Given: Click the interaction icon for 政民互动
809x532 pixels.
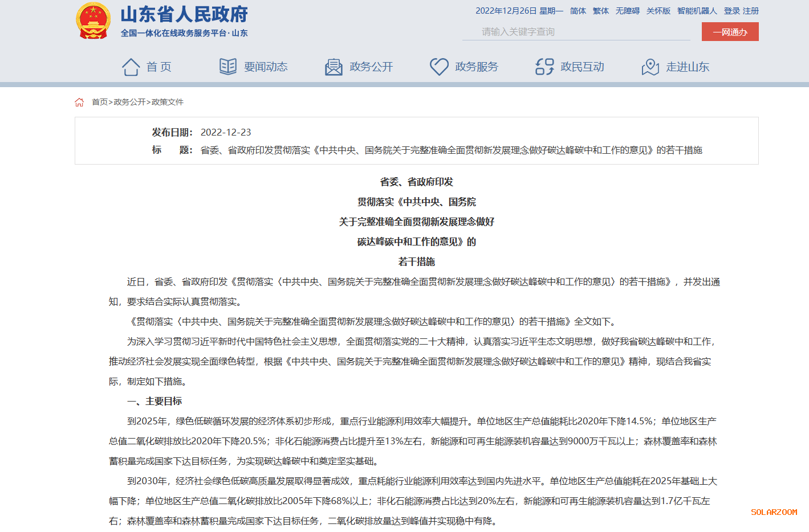Looking at the screenshot, I should [x=544, y=67].
